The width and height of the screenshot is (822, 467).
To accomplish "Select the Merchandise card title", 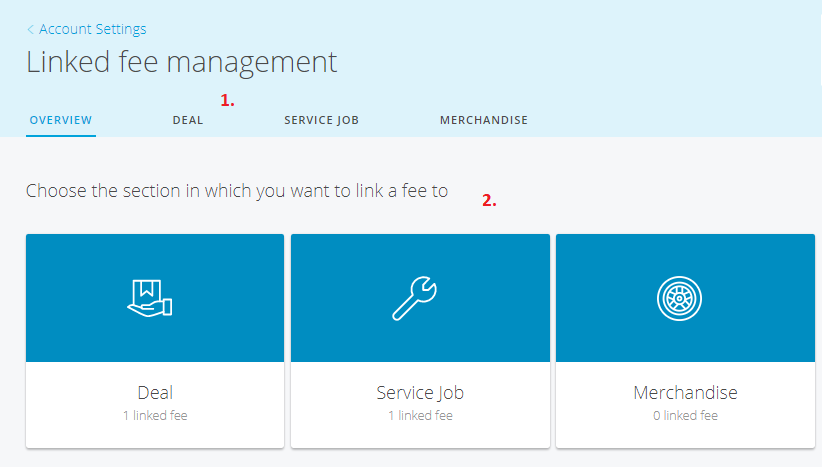I will click(685, 392).
